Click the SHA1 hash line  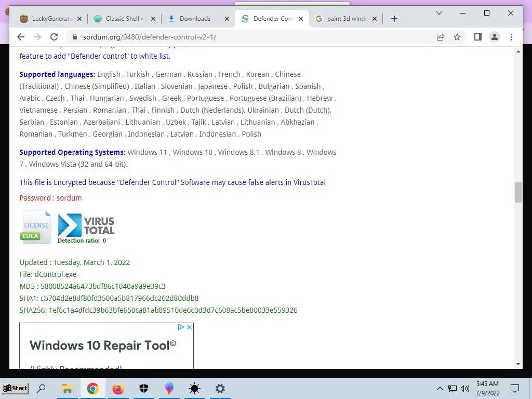pos(109,298)
